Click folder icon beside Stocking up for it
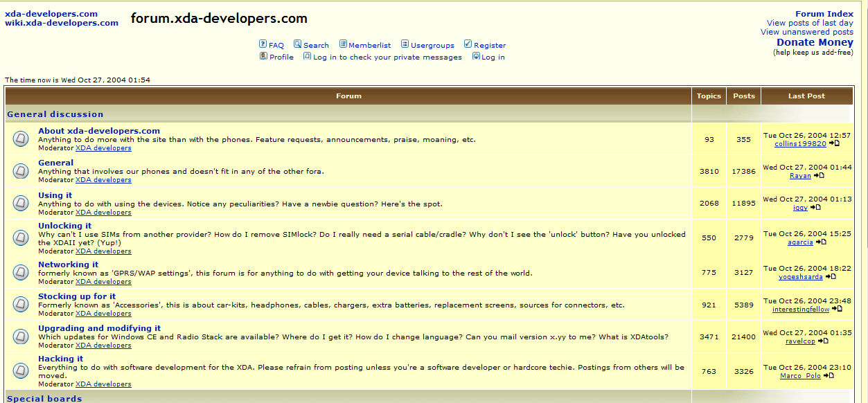 click(21, 305)
